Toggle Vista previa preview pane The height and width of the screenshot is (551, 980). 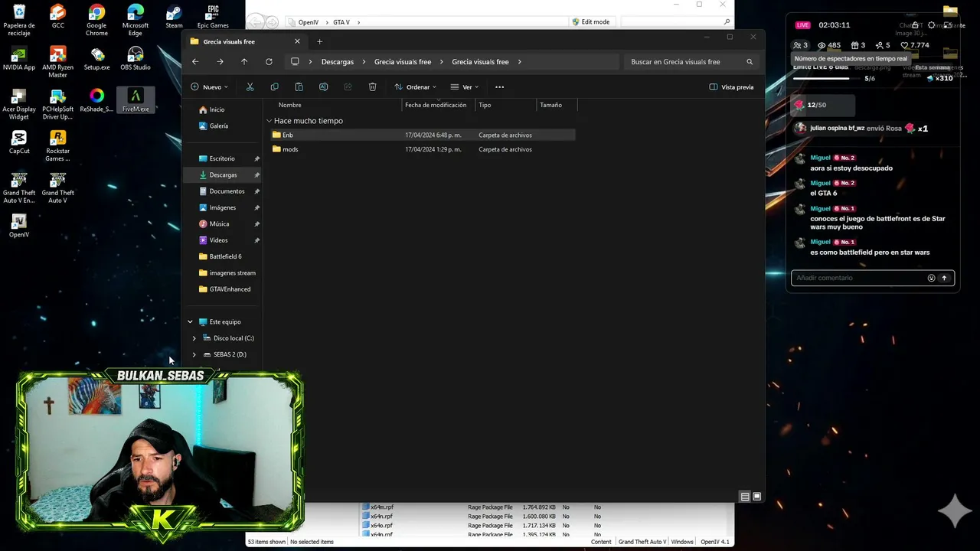point(731,87)
